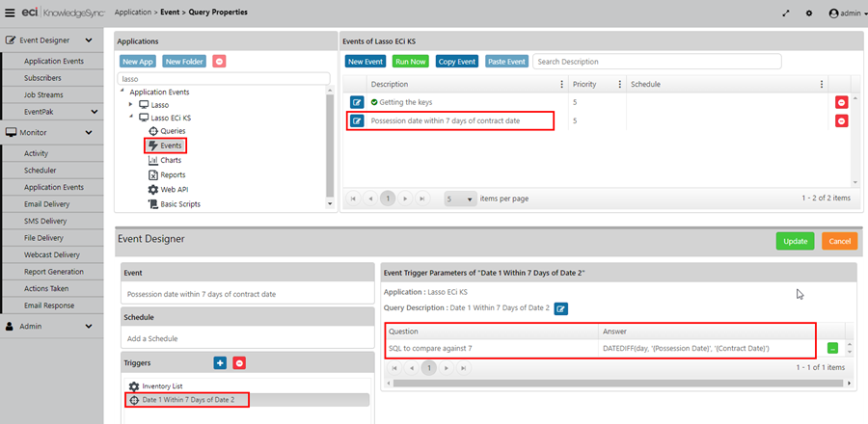The width and height of the screenshot is (868, 424).
Task: Edit the Possession date event row
Action: 357,120
